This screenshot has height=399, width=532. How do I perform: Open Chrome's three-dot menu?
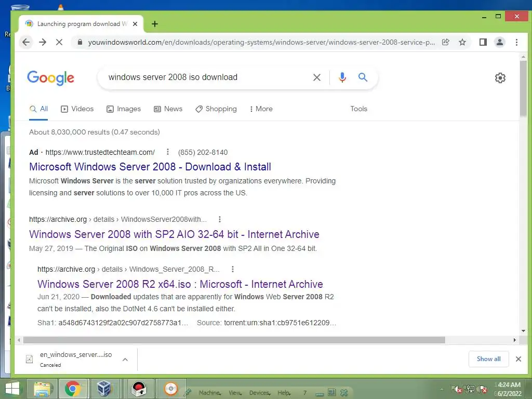tap(516, 42)
